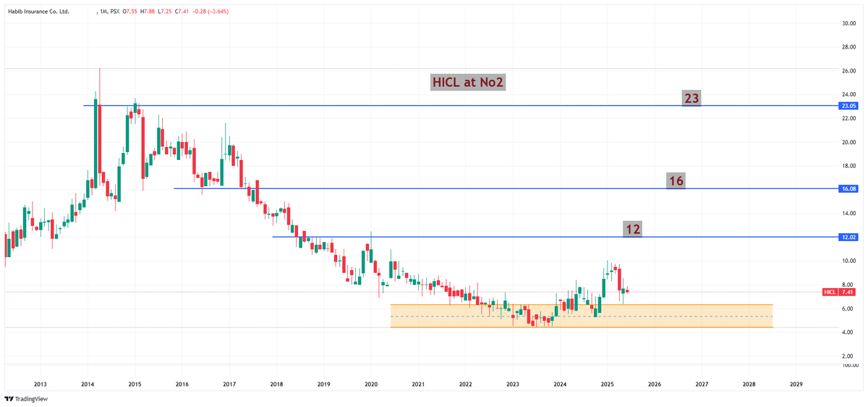Click 14.00 on the price axis
This screenshot has height=407, width=868.
[x=848, y=213]
